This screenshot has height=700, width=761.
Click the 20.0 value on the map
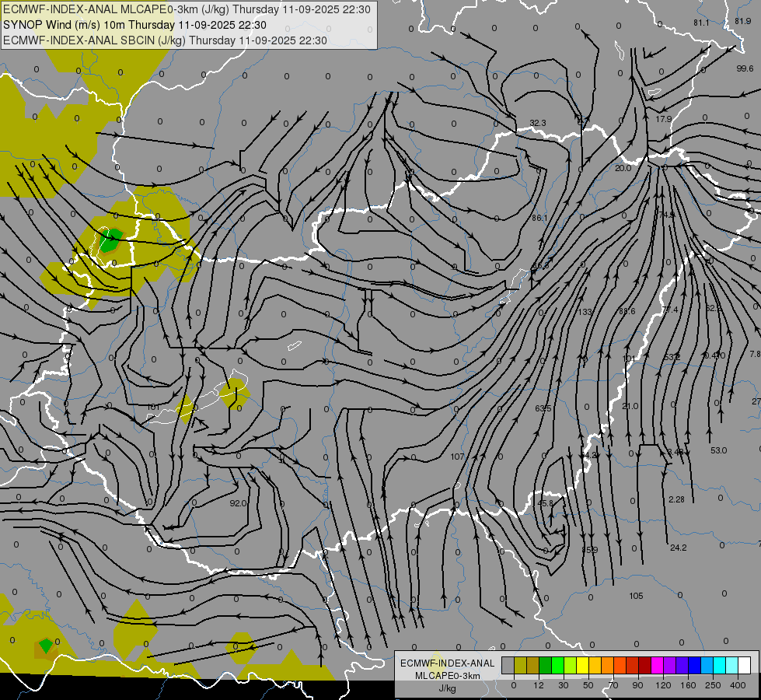pyautogui.click(x=623, y=168)
